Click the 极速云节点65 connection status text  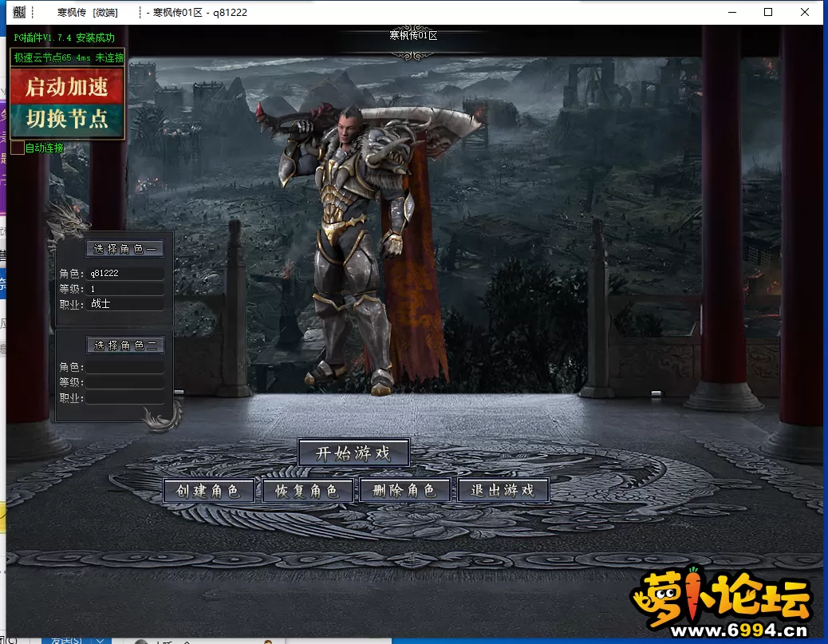coord(69,57)
